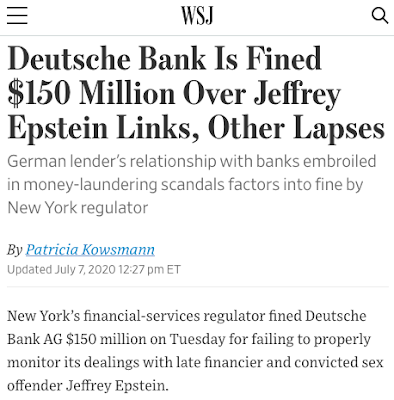
Task: Click the Updated July 7, 2020 timestamp
Action: pos(94,269)
